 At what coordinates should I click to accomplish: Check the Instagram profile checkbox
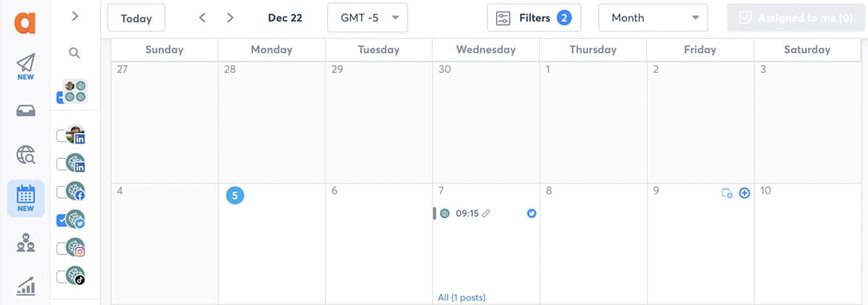tap(61, 248)
